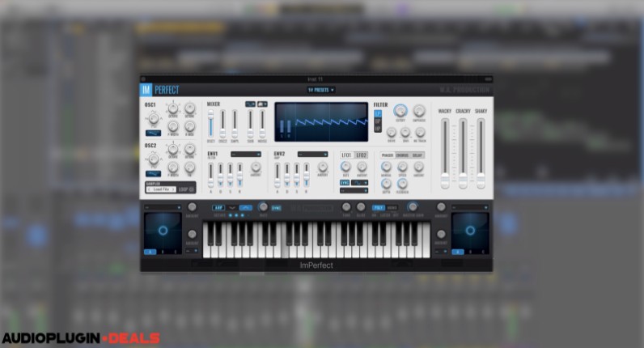This screenshot has width=644, height=348.
Task: Select the HP filter type
Action: point(378,129)
